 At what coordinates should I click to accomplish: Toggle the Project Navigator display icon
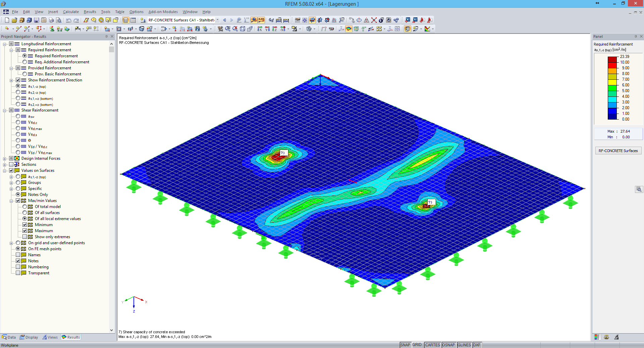pos(126,20)
